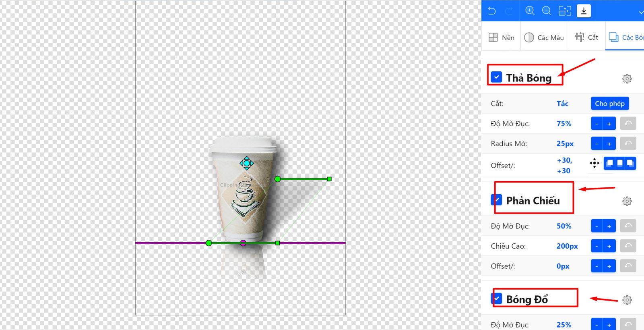This screenshot has width=644, height=330.
Task: Undo the last edit
Action: point(492,11)
